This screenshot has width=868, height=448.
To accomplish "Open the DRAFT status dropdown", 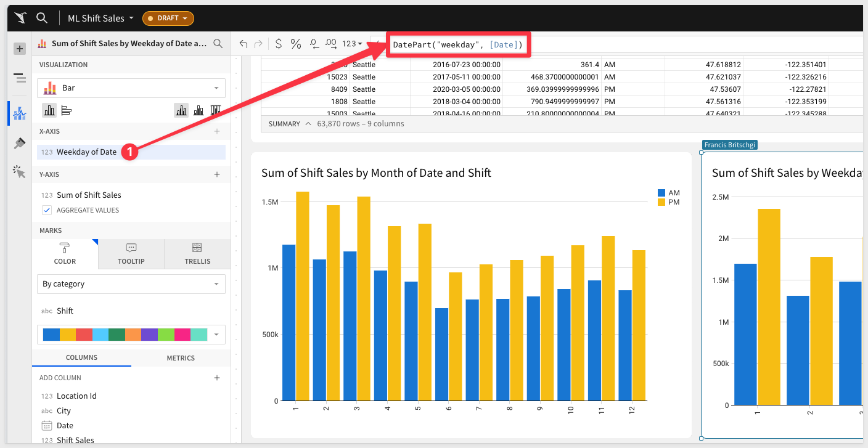I will (168, 18).
